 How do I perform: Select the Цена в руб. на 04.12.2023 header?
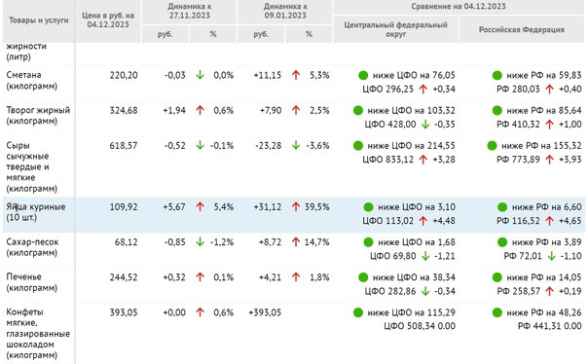tap(108, 20)
